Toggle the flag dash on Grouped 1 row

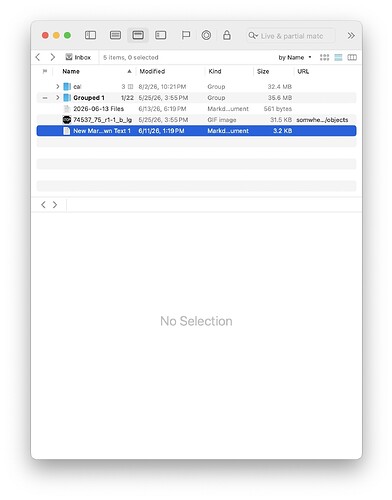(x=45, y=98)
